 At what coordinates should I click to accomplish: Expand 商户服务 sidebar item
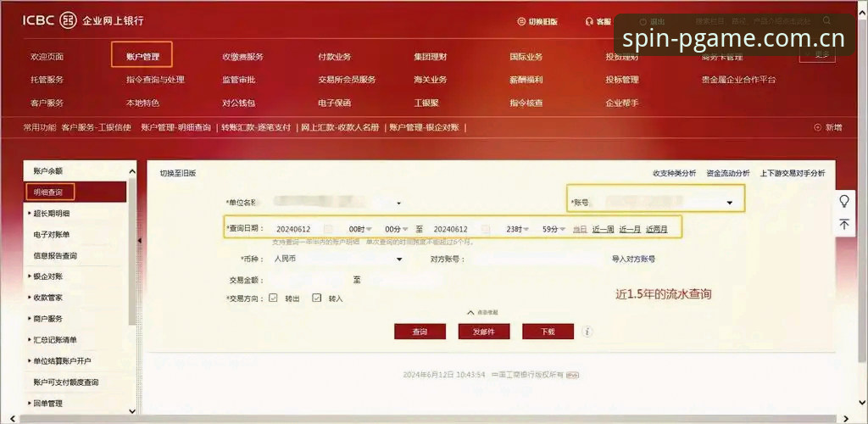[46, 319]
